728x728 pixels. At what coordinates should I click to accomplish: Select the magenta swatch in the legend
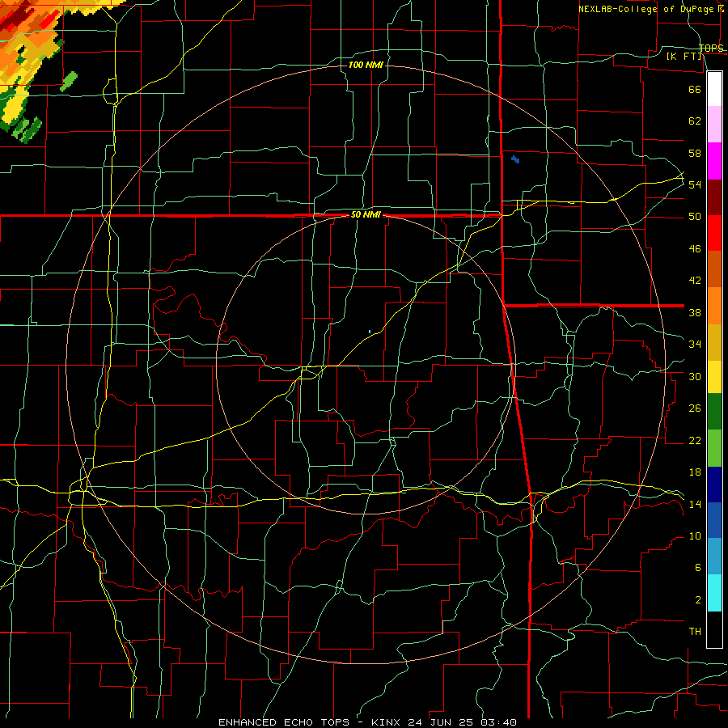pos(714,161)
